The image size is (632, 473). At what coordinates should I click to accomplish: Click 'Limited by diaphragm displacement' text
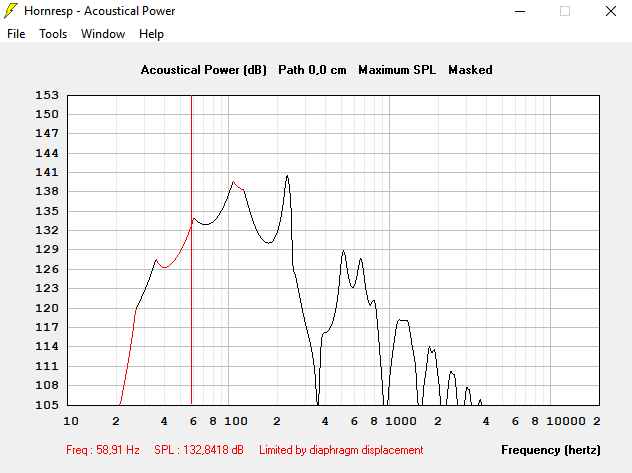point(341,450)
